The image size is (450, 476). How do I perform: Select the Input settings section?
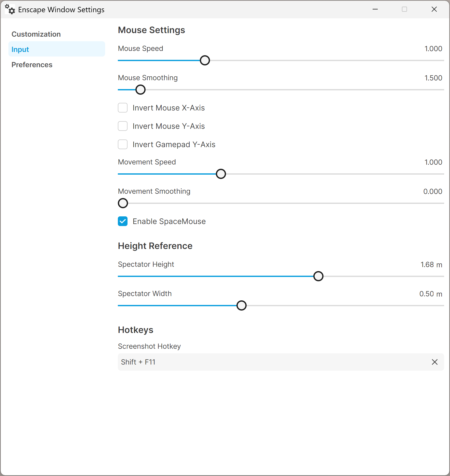click(x=57, y=49)
